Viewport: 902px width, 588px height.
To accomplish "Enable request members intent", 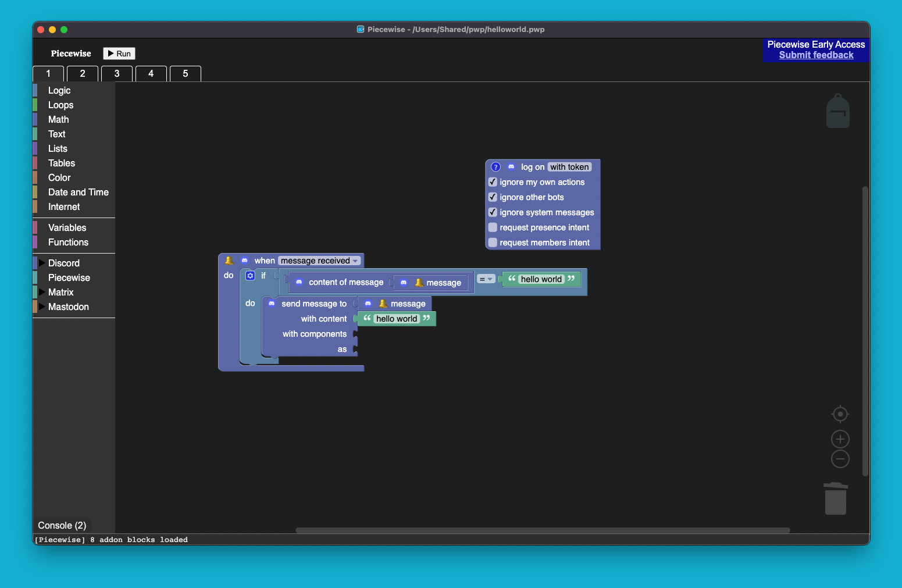I will tap(493, 243).
